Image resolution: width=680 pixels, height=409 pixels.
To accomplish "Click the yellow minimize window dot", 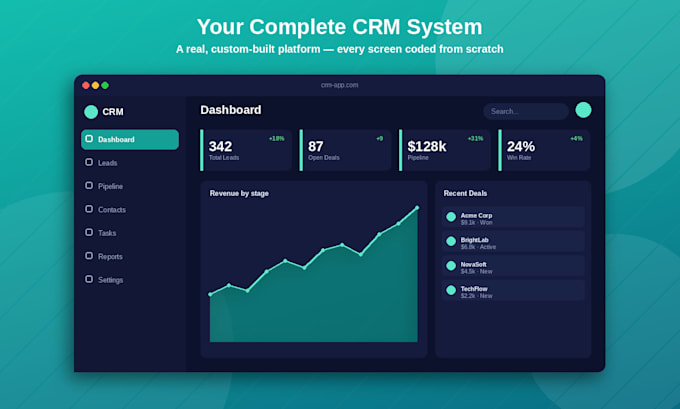I will (95, 85).
